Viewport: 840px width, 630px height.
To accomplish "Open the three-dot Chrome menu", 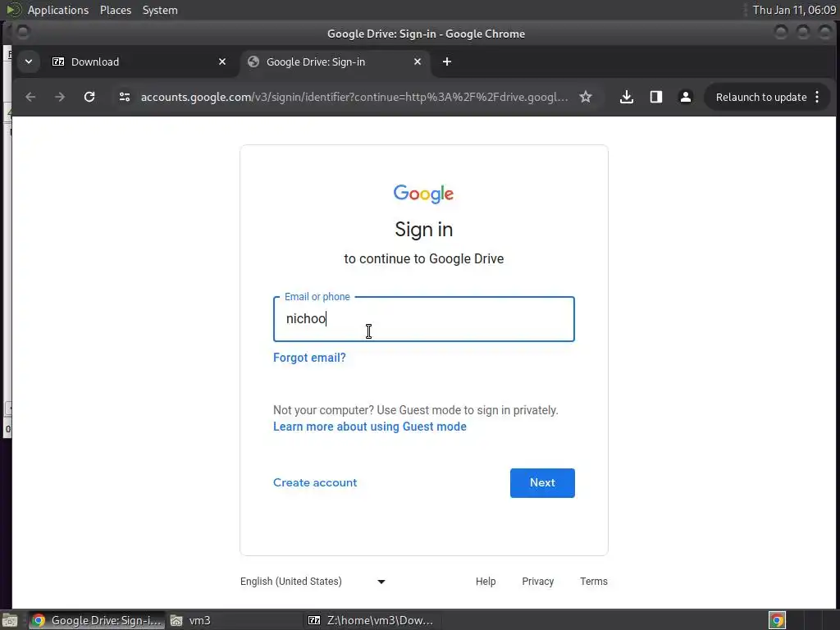I will [x=817, y=97].
